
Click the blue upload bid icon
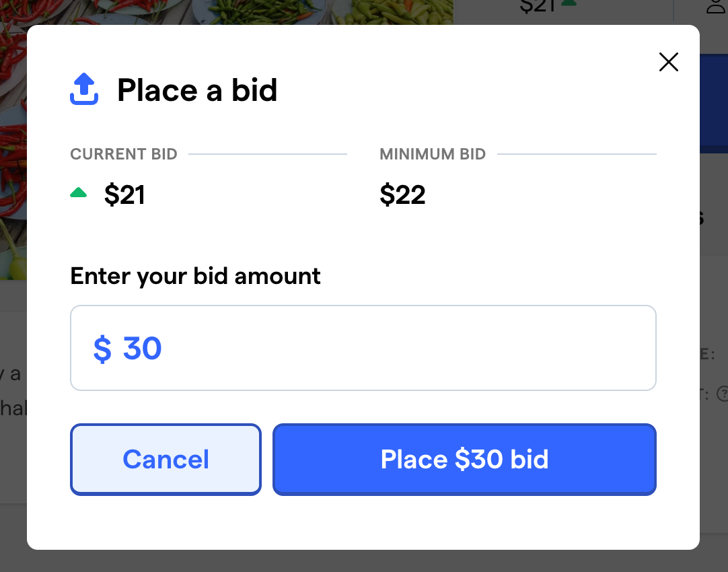tap(84, 89)
